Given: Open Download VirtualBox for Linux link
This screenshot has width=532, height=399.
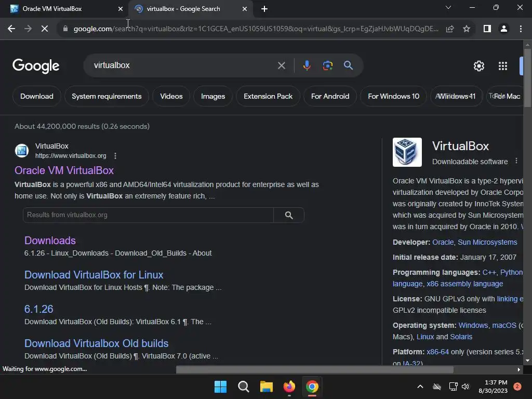Looking at the screenshot, I should pos(94,275).
